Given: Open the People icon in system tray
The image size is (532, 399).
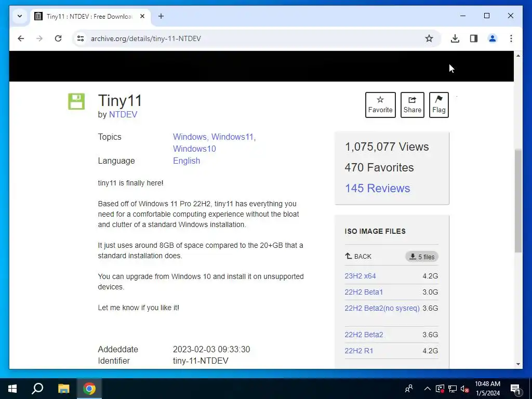Looking at the screenshot, I should 409,389.
